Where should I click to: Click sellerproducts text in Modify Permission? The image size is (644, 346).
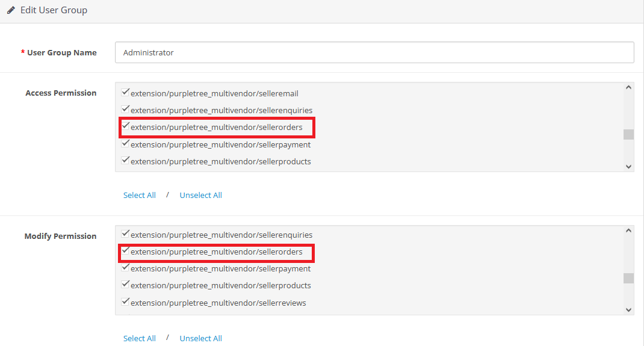[220, 286]
